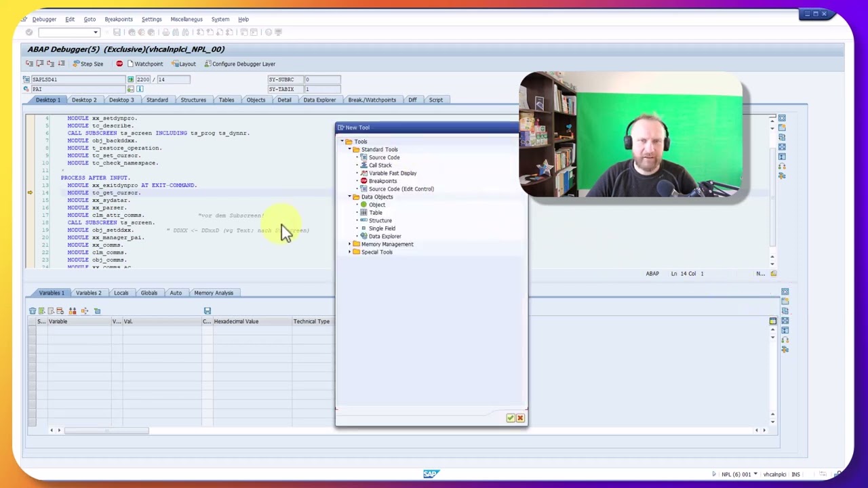Pick the Single Field tool
The image size is (868, 488).
click(x=382, y=228)
